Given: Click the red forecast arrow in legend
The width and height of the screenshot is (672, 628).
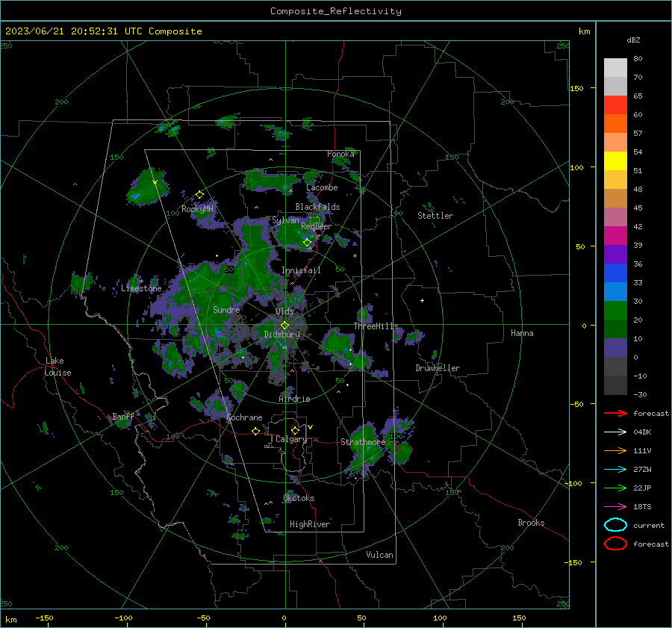Looking at the screenshot, I should tap(615, 413).
